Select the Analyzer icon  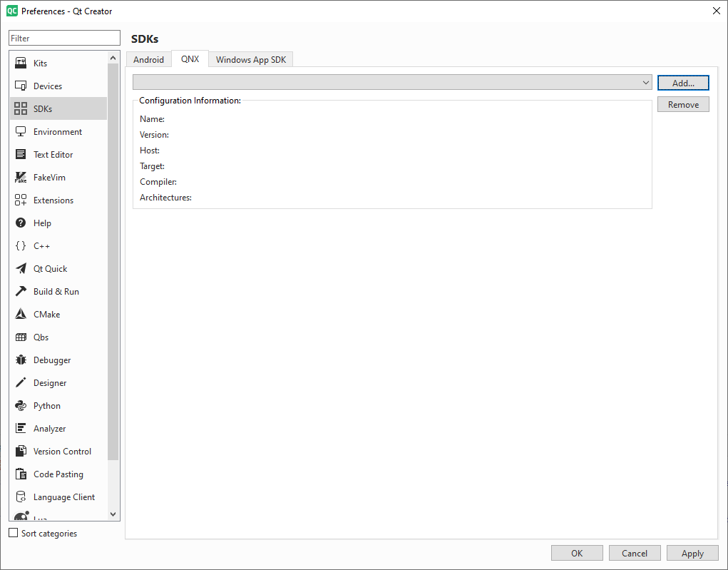click(x=21, y=428)
